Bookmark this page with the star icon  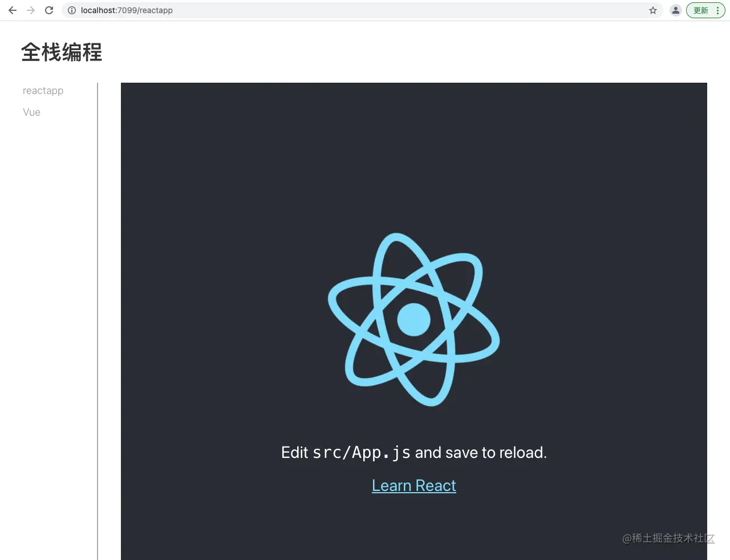[653, 10]
